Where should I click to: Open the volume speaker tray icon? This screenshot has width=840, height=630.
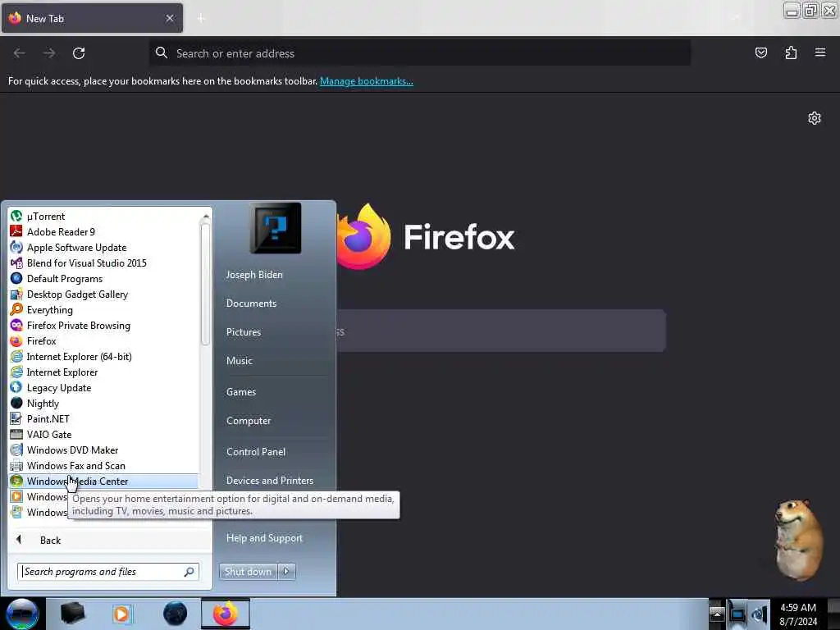click(759, 614)
